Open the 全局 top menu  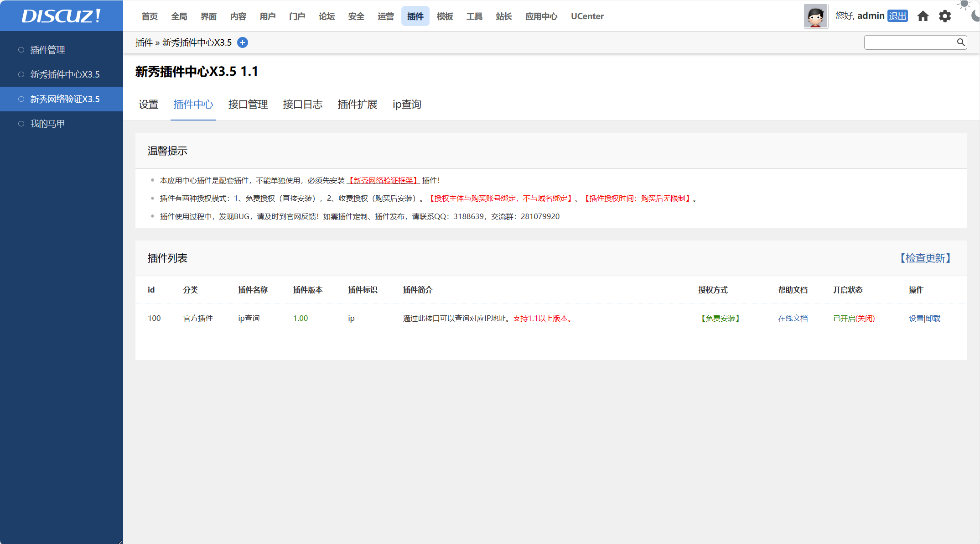[179, 16]
